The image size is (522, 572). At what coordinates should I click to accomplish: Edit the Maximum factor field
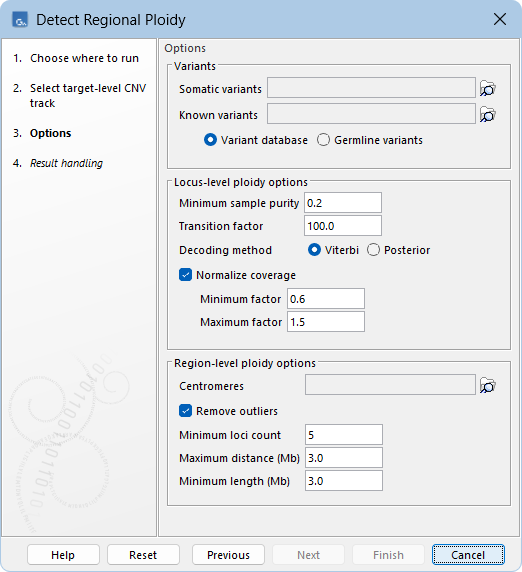point(326,322)
